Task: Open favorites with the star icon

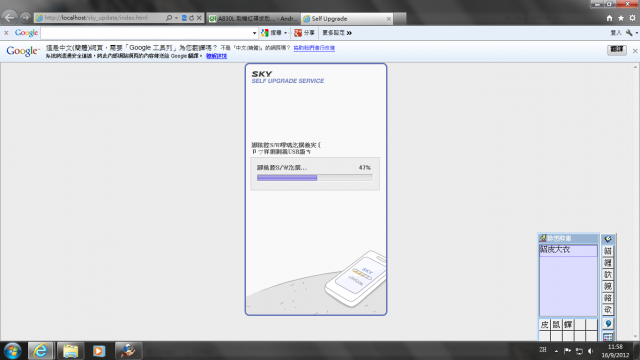Action: (621, 18)
